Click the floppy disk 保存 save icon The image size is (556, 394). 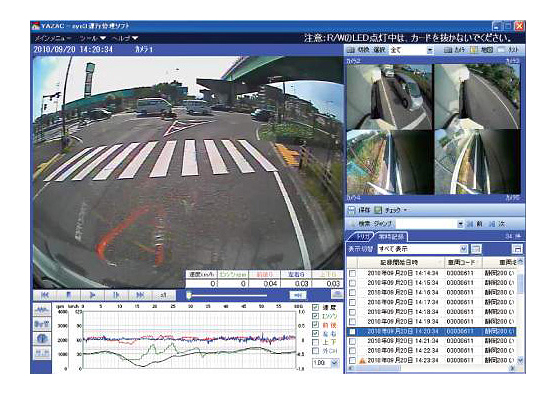click(x=351, y=210)
